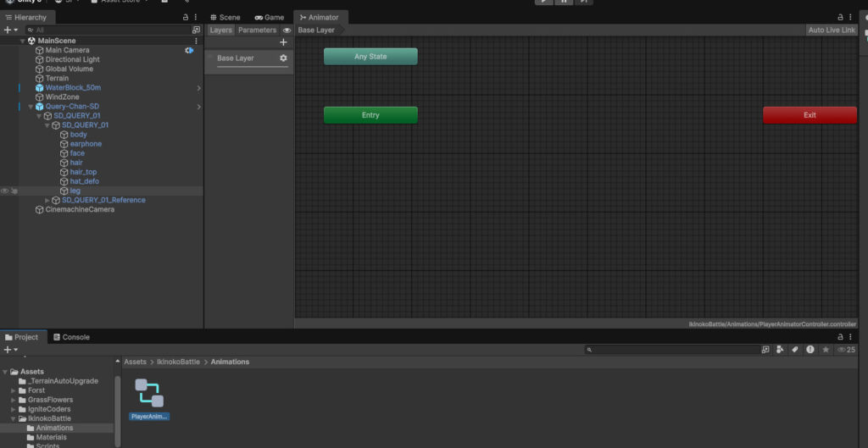Click the Project panel search field
Screen dimensions: 868x448
click(x=674, y=349)
